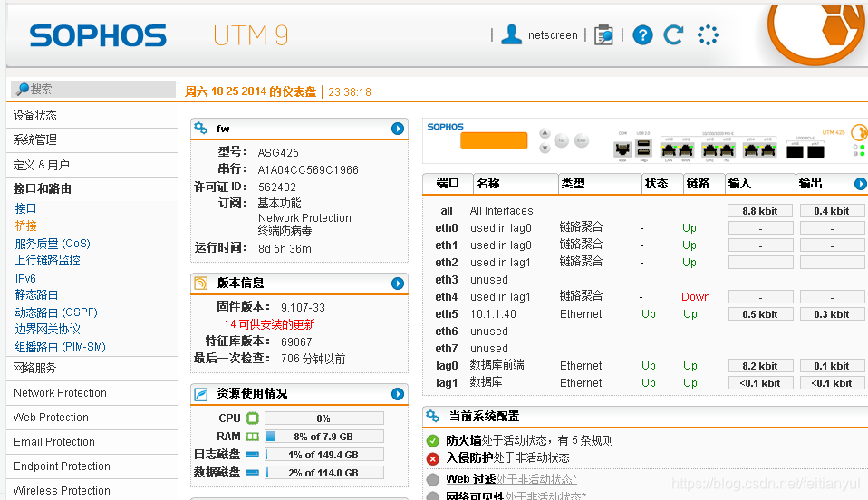Open the 服务质量 (QoS) submenu item
This screenshot has height=500, width=868.
click(x=53, y=244)
